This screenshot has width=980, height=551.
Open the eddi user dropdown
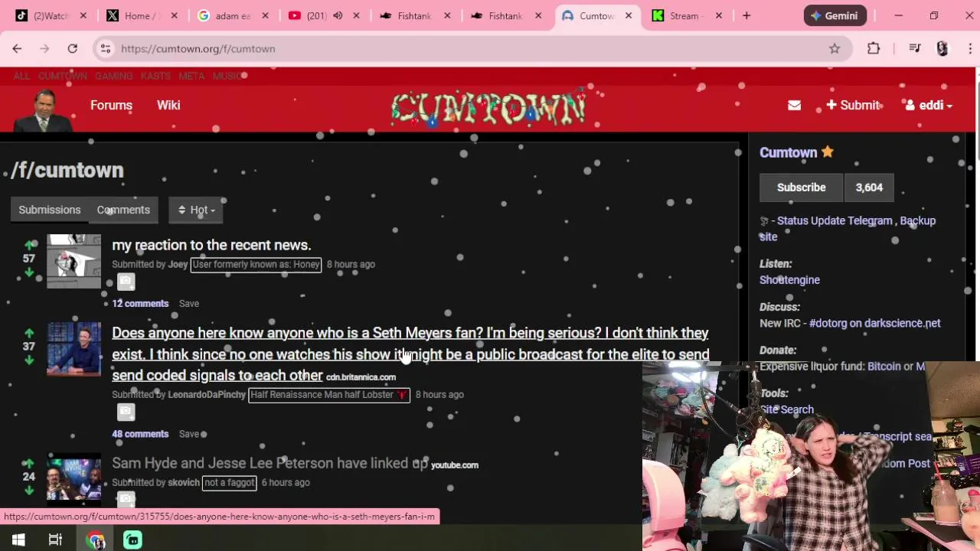[929, 106]
